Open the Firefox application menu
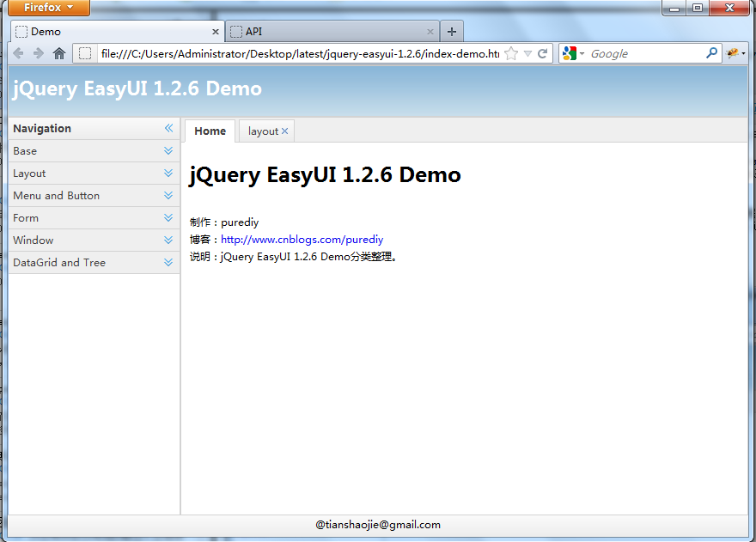Image resolution: width=756 pixels, height=542 pixels. [49, 8]
